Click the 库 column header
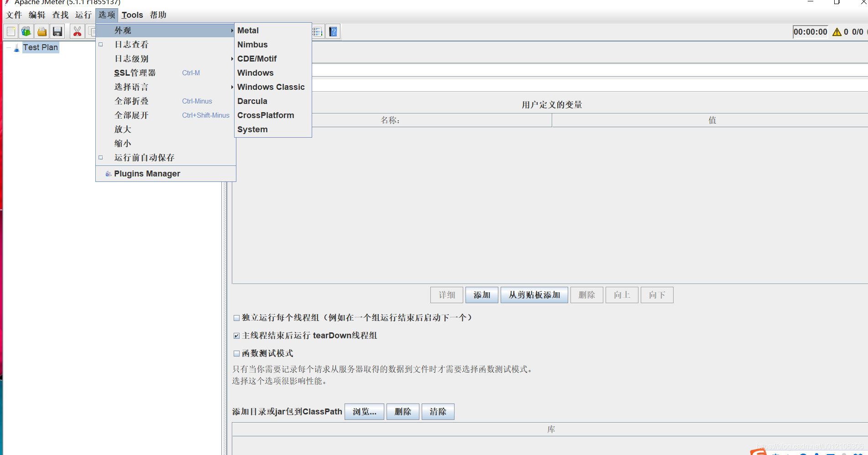Screen dimensions: 868x455 [x=550, y=429]
